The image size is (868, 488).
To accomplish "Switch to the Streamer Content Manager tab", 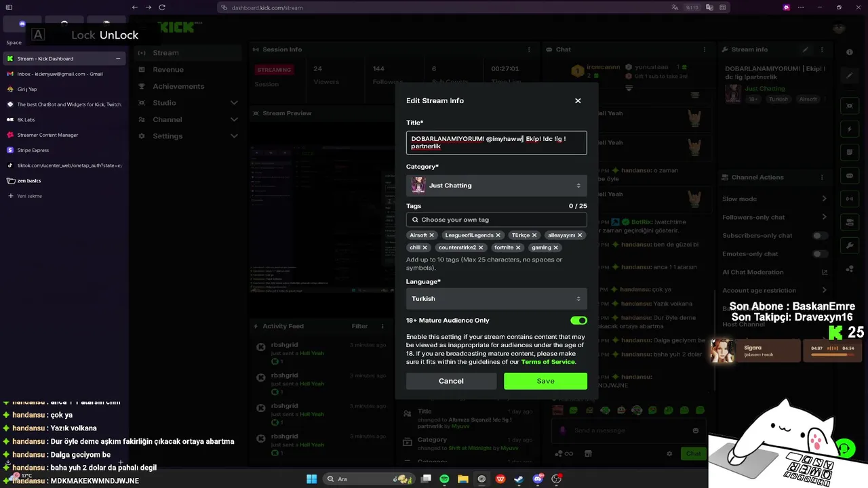I will point(64,135).
